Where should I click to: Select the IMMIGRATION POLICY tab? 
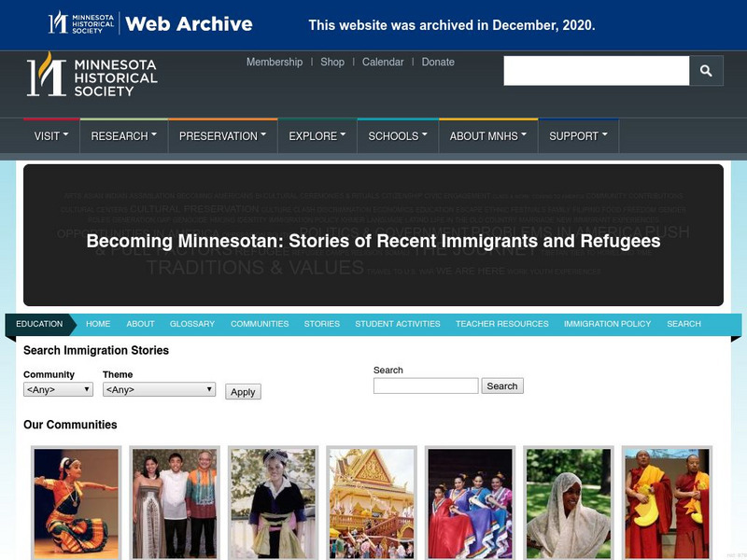click(x=607, y=324)
